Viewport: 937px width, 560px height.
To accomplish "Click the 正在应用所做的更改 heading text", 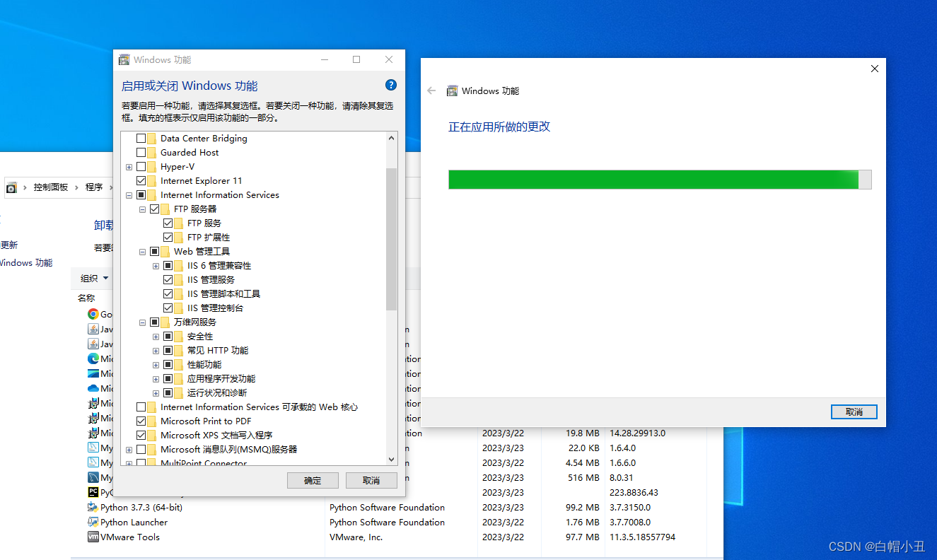I will click(x=499, y=127).
